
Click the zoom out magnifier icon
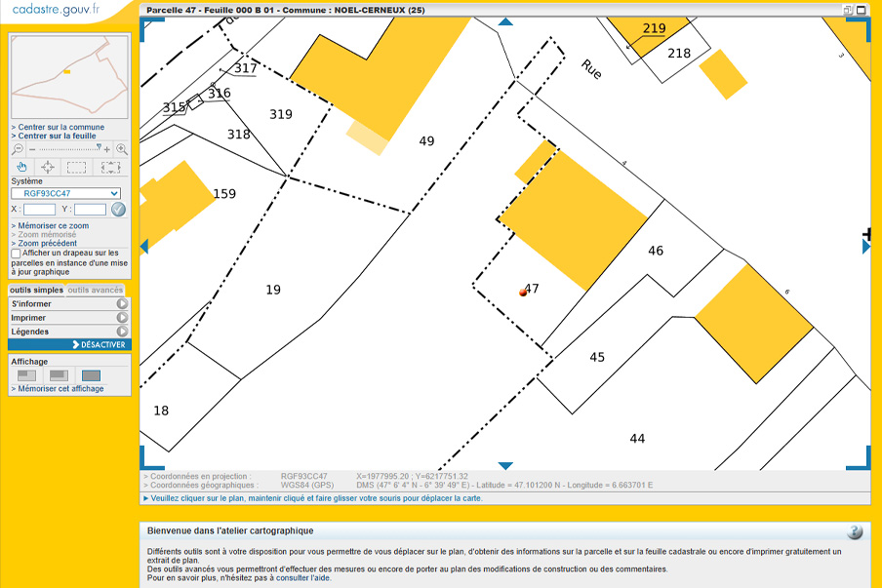click(x=18, y=149)
